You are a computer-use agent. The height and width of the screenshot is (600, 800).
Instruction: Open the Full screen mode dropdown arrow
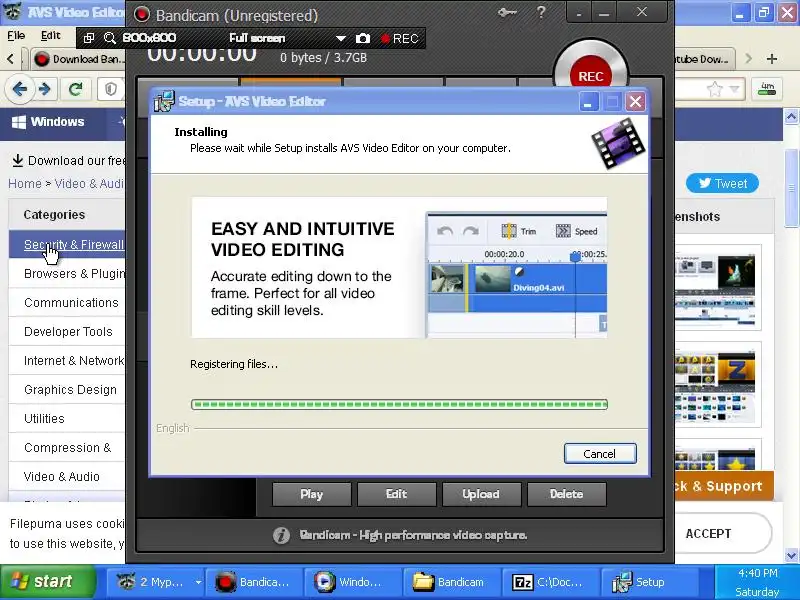[341, 39]
